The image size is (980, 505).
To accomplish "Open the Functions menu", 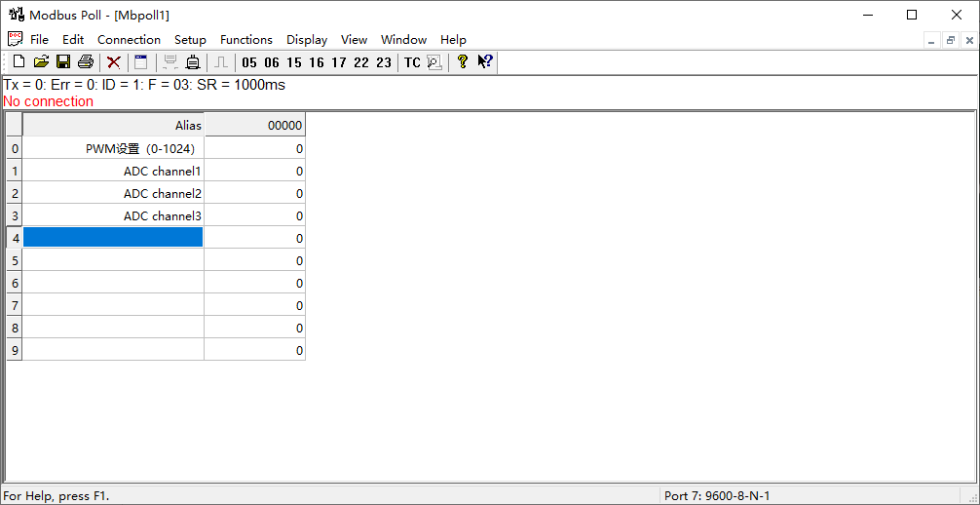I will click(246, 39).
